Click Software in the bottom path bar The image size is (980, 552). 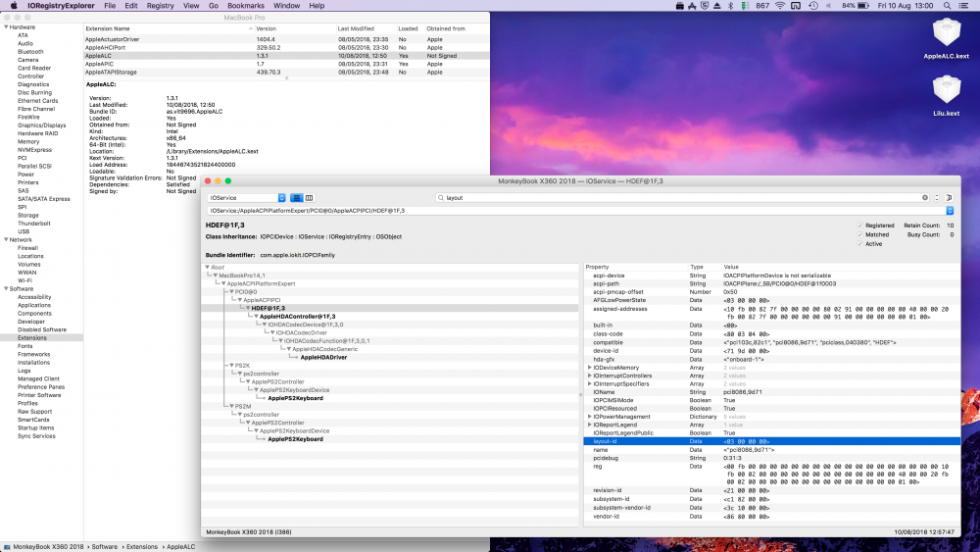(105, 546)
